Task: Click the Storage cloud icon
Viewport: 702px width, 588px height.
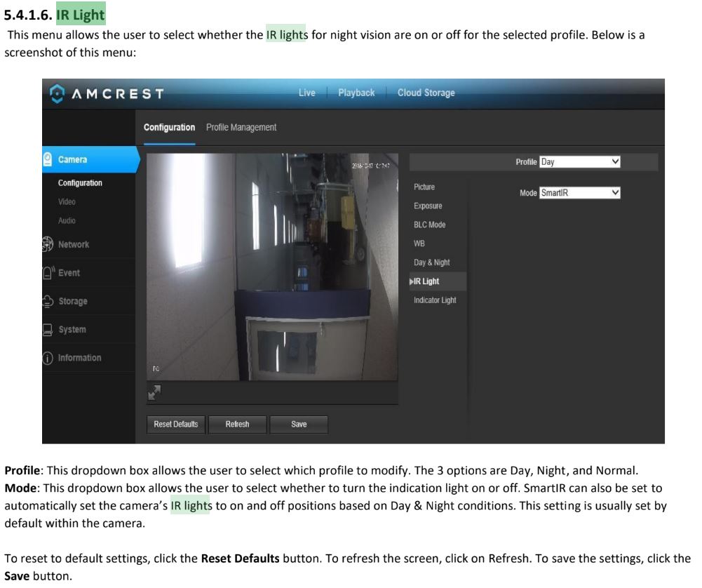Action: pyautogui.click(x=48, y=302)
